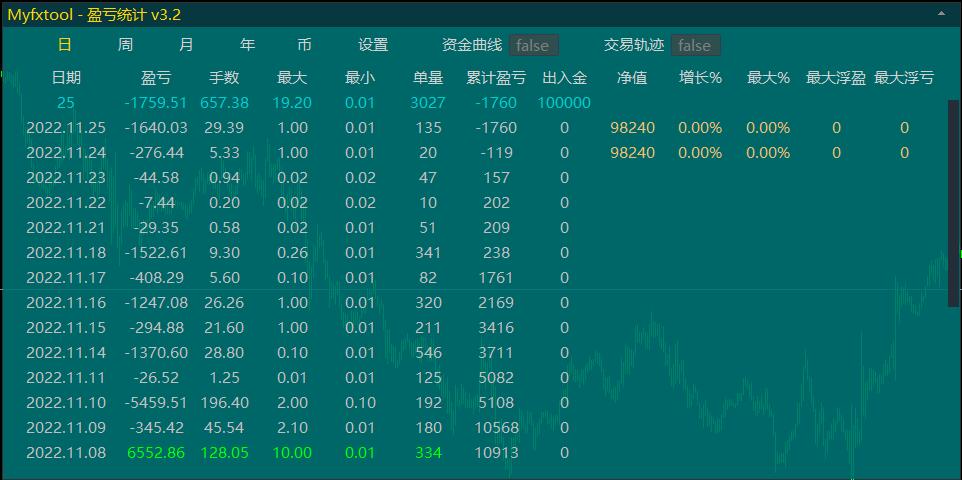Click the total lots value 657.38
The width and height of the screenshot is (962, 480).
tap(225, 103)
